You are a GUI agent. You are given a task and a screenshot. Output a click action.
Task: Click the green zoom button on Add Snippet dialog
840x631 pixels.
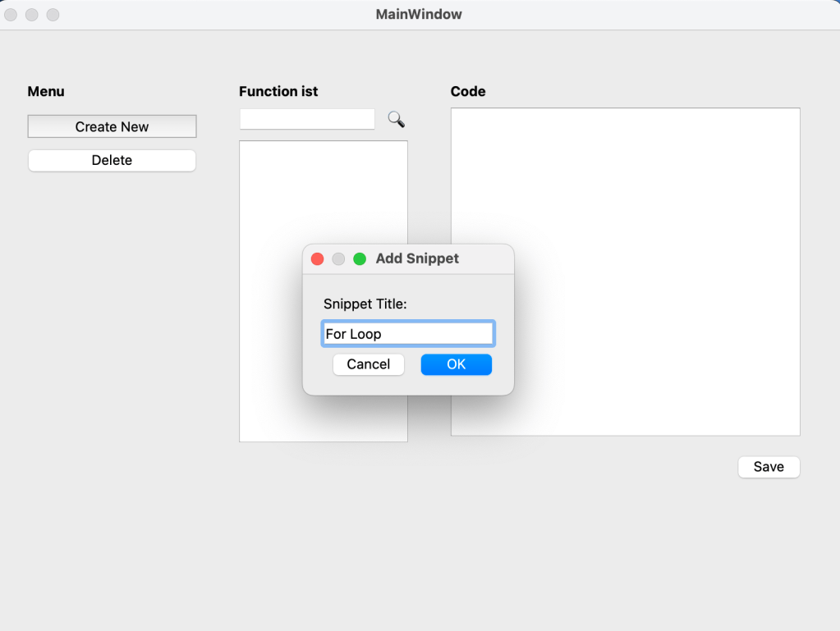point(360,259)
